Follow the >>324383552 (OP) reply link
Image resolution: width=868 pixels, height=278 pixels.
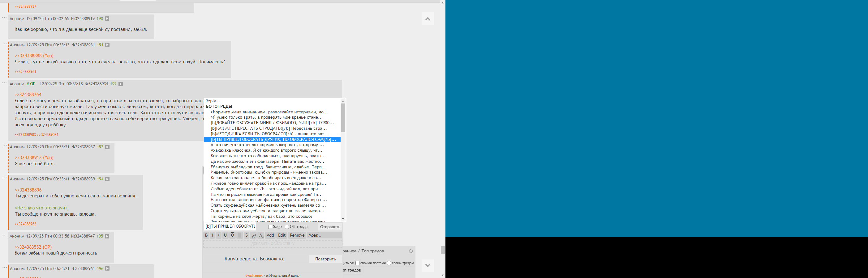33,247
